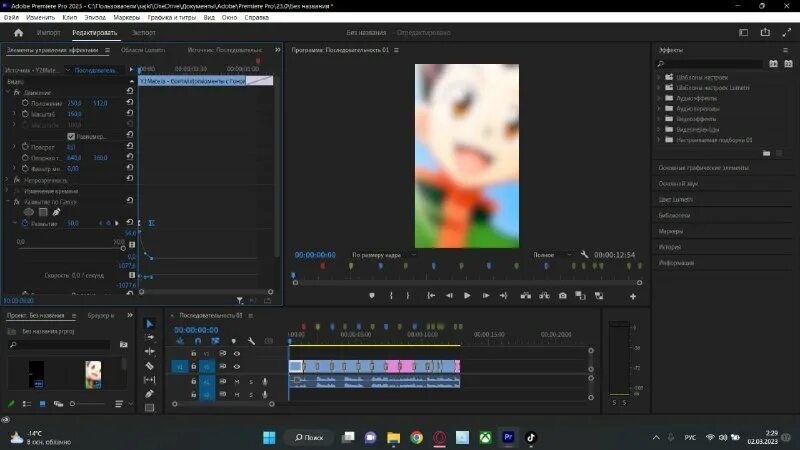Open the 'История' panel
This screenshot has width=800, height=450.
669,247
